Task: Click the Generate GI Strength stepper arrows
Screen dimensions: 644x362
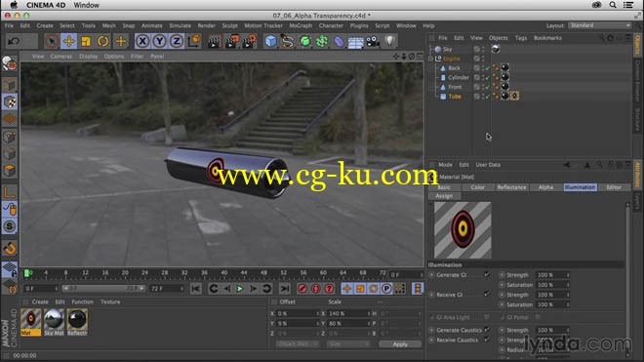Action: point(568,275)
